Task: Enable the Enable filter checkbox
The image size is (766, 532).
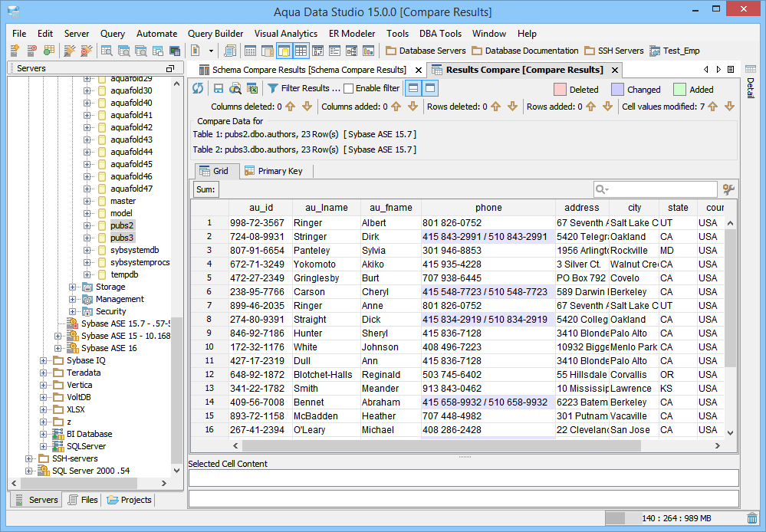Action: click(x=348, y=88)
